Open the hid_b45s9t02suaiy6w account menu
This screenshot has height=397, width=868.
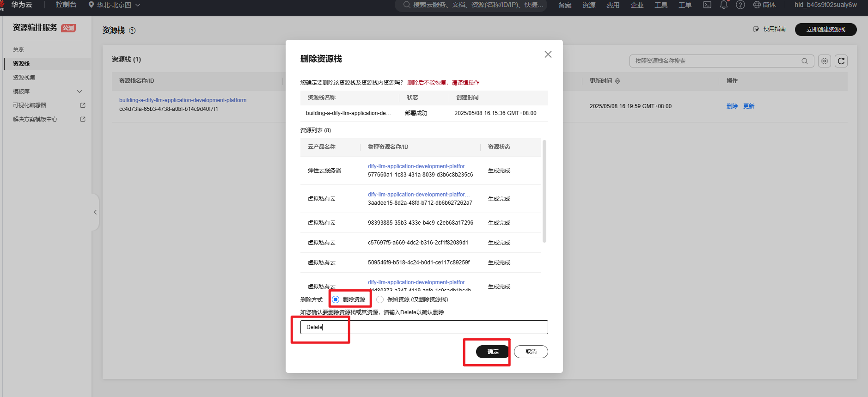point(825,5)
